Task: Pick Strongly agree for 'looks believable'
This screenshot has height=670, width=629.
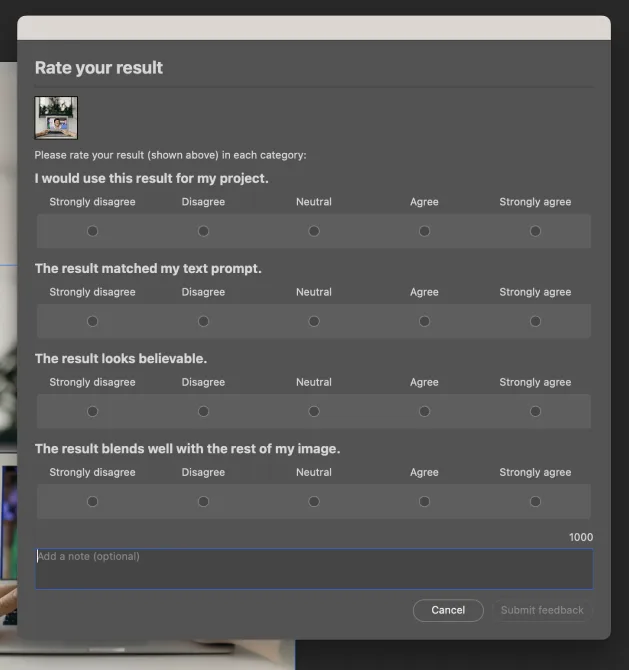Action: point(535,411)
